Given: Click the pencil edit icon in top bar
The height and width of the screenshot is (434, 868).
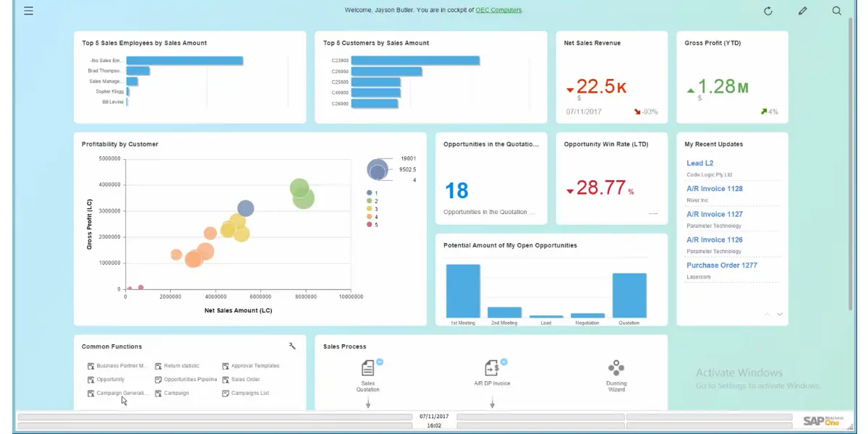Looking at the screenshot, I should point(802,11).
